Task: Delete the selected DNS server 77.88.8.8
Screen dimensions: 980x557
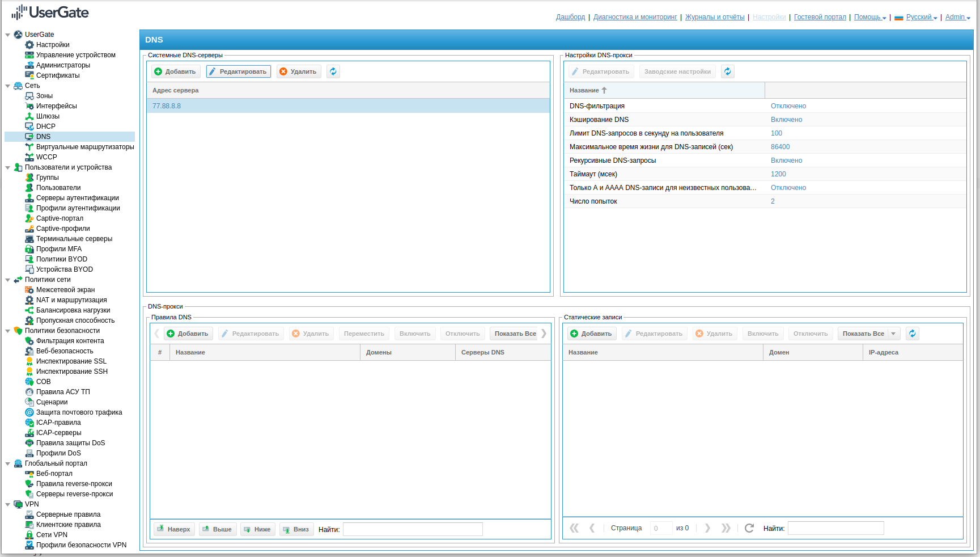Action: 298,71
